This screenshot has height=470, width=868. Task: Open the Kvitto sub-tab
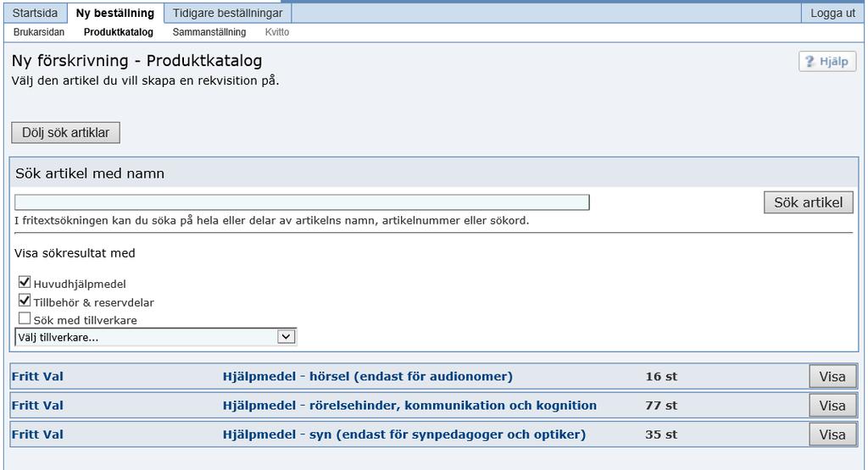pos(277,32)
